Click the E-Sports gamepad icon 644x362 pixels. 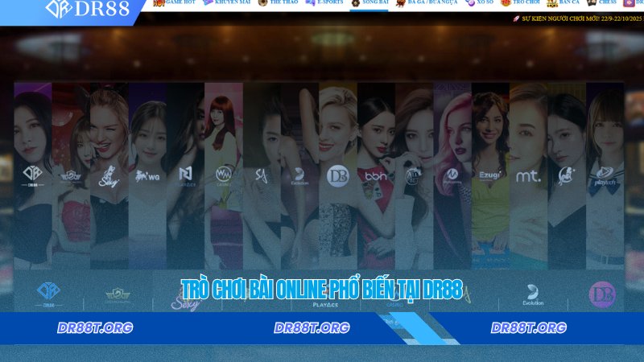pos(310,3)
